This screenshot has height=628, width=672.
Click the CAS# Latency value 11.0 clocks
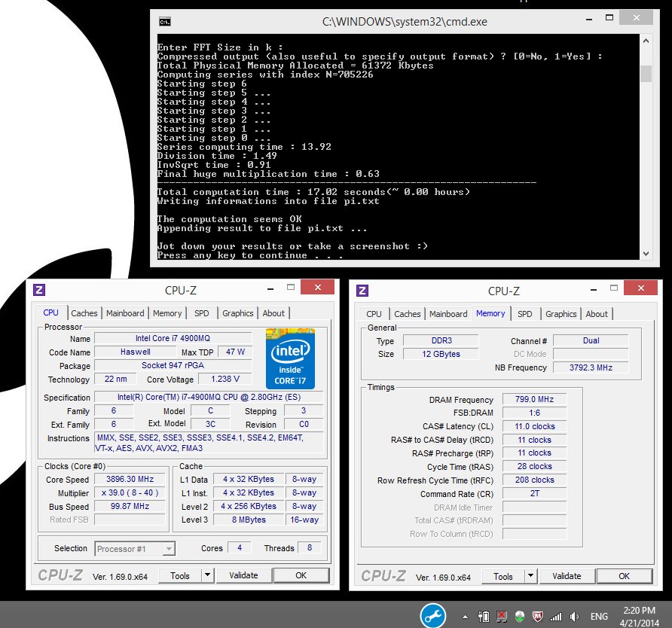point(534,426)
